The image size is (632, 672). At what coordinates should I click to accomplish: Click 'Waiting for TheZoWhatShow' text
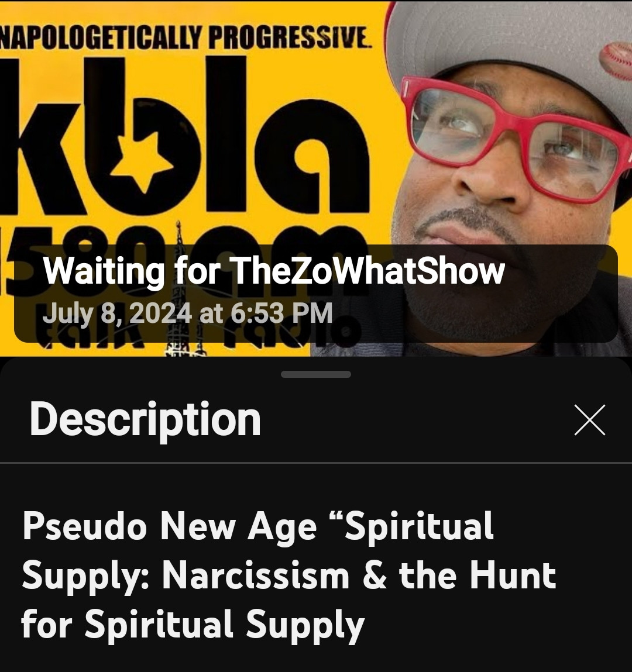[x=274, y=271]
